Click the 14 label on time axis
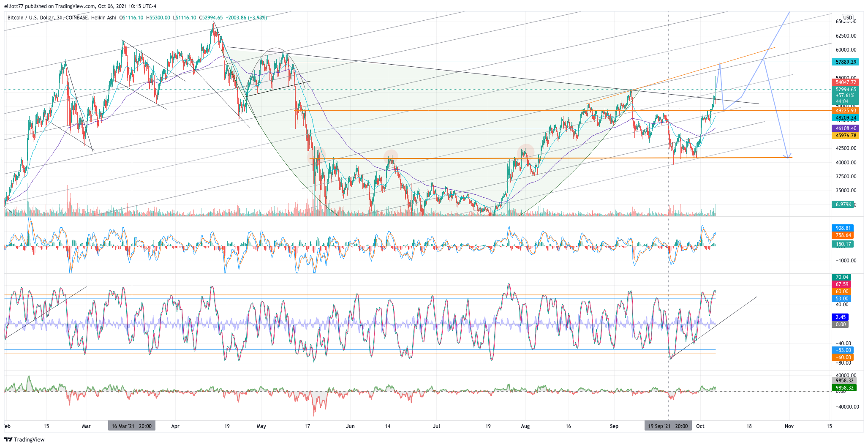868x447 pixels. click(388, 426)
